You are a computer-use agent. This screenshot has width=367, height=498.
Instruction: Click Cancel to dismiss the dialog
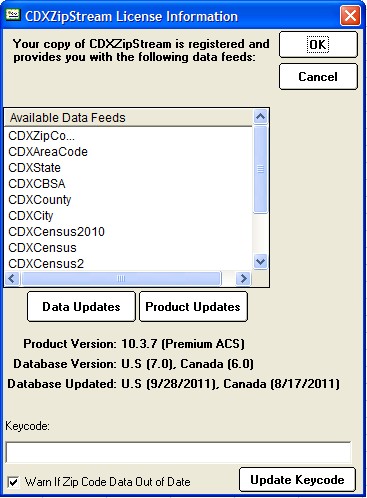pos(318,77)
